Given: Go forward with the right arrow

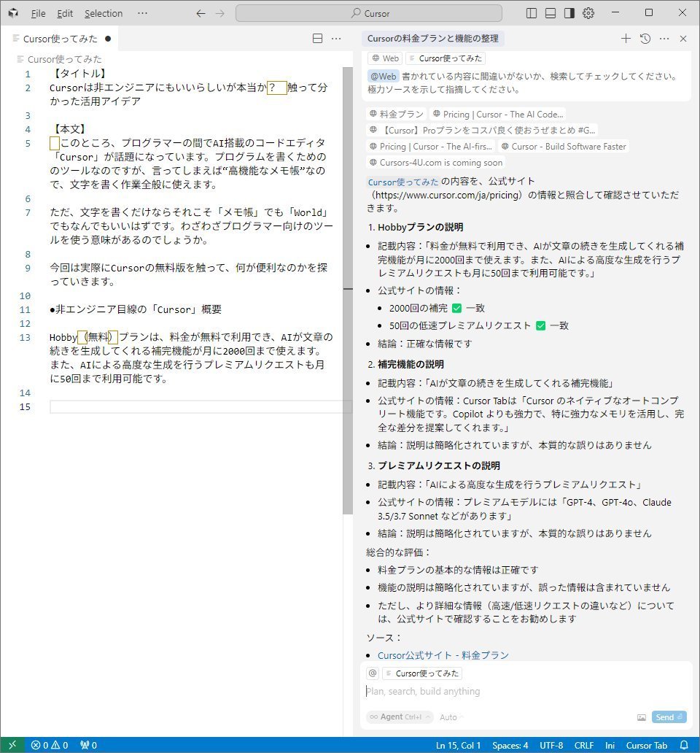Looking at the screenshot, I should [x=219, y=13].
